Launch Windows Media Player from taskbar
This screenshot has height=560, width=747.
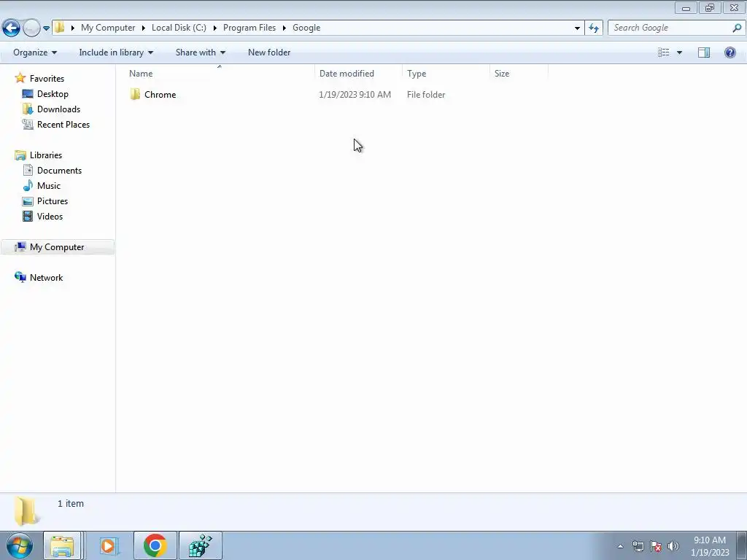coord(109,545)
